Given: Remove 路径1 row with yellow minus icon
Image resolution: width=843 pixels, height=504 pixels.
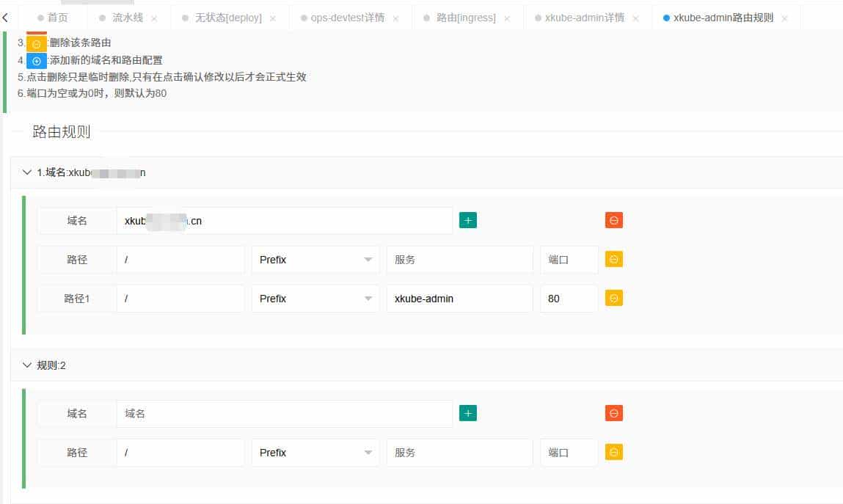Looking at the screenshot, I should tap(613, 298).
